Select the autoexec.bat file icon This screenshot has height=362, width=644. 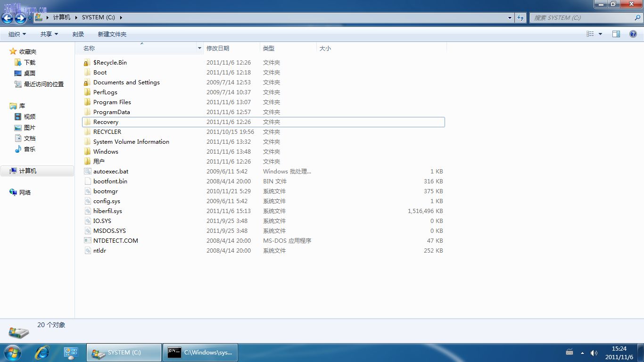point(87,172)
